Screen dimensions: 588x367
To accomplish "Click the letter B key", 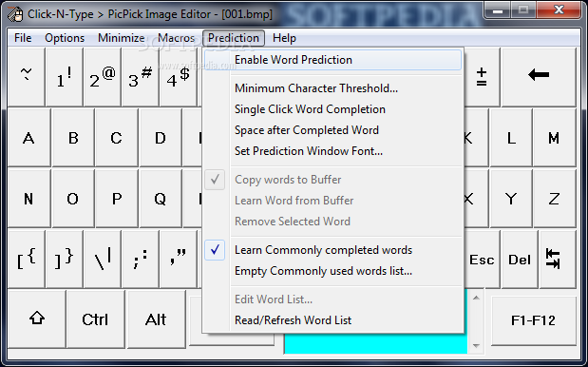I will (73, 138).
